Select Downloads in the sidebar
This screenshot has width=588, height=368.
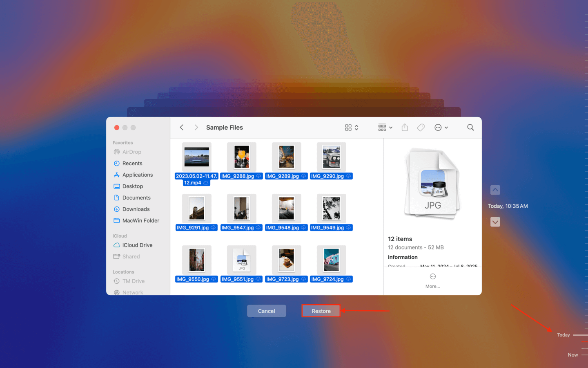point(136,209)
